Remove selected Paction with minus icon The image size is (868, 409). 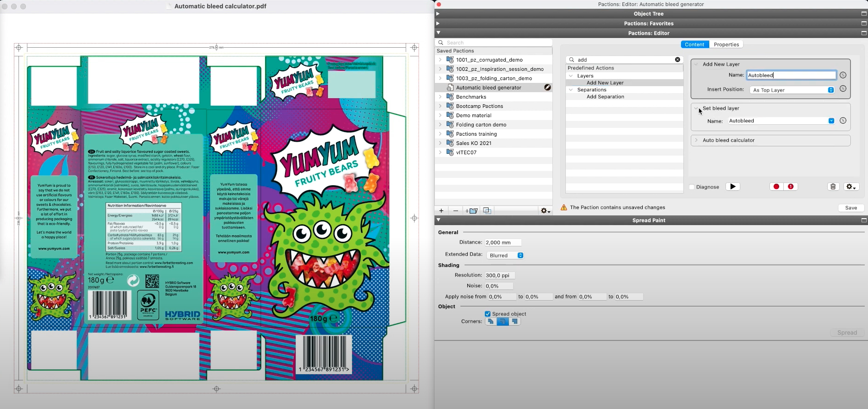point(456,211)
